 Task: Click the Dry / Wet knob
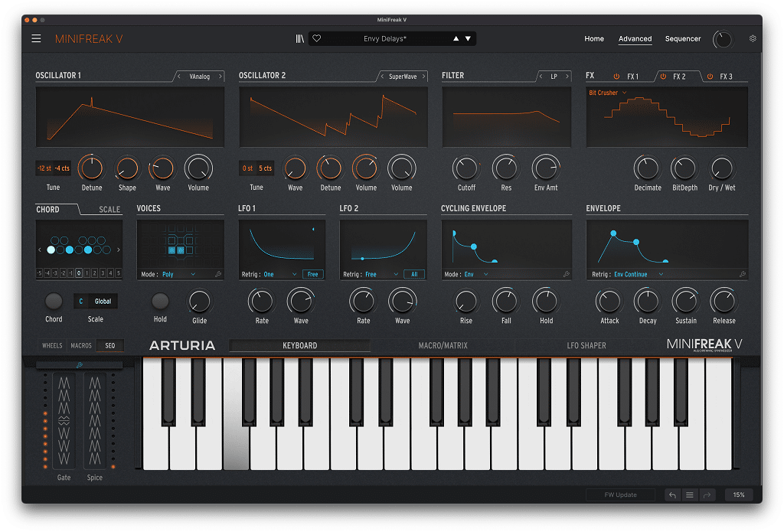pyautogui.click(x=721, y=168)
